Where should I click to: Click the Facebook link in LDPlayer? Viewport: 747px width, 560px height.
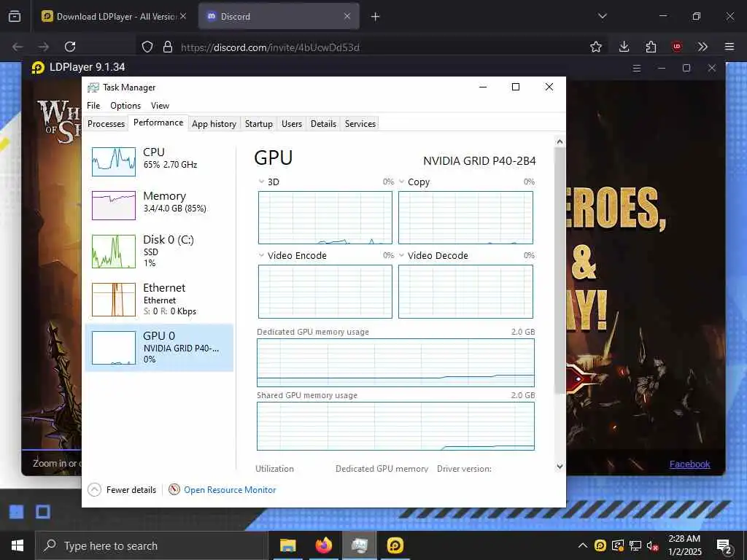[x=689, y=464]
